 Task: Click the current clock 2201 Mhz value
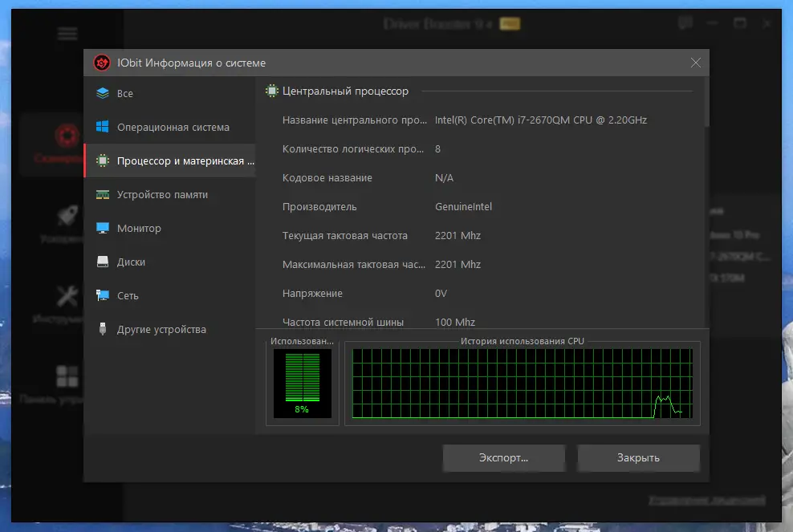(458, 236)
